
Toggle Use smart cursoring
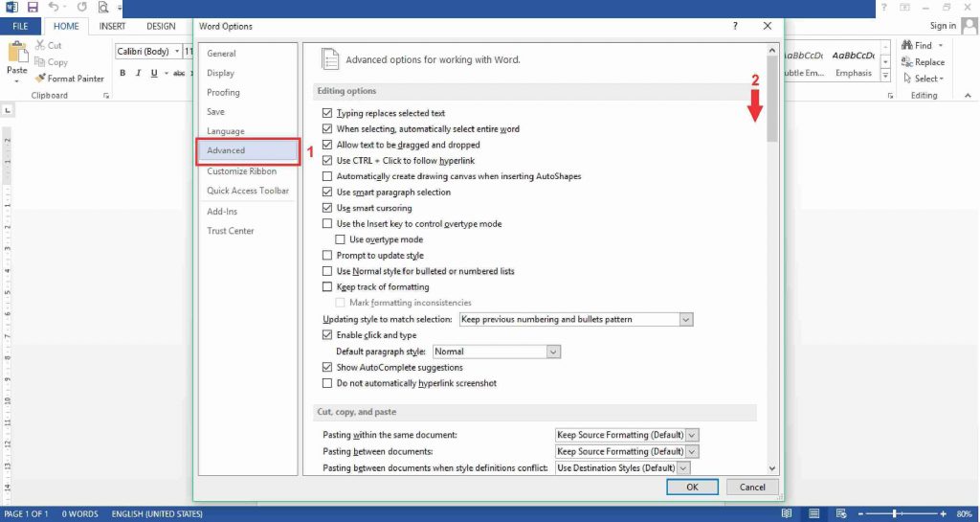point(327,208)
